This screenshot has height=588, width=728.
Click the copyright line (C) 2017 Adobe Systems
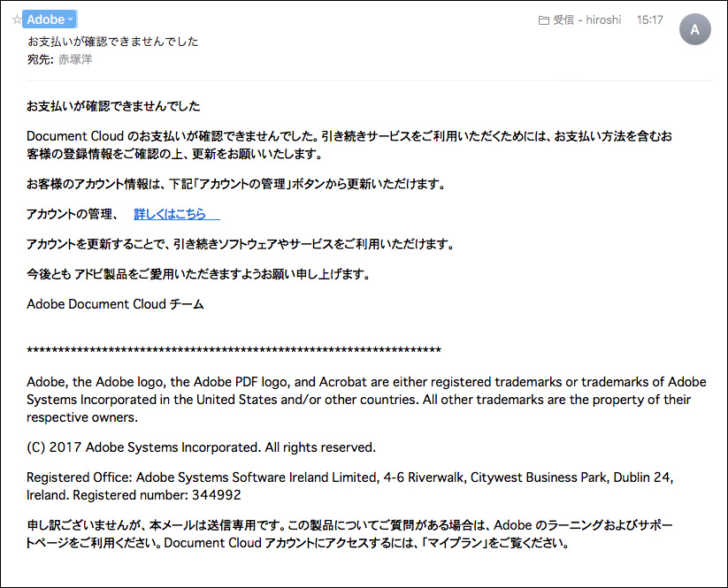tap(201, 447)
